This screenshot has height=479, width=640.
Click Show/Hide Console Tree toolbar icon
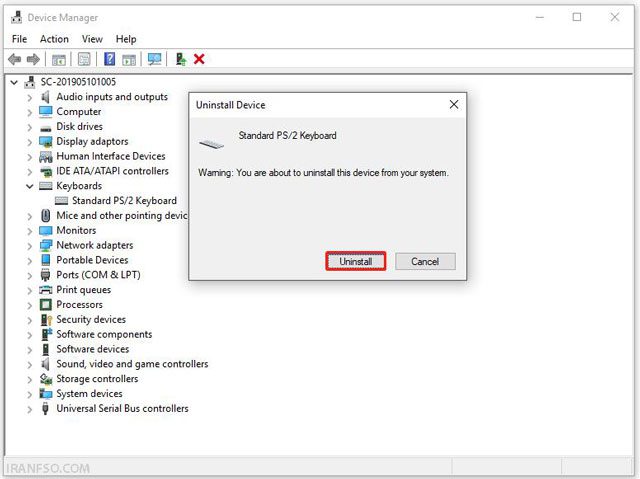coord(59,60)
